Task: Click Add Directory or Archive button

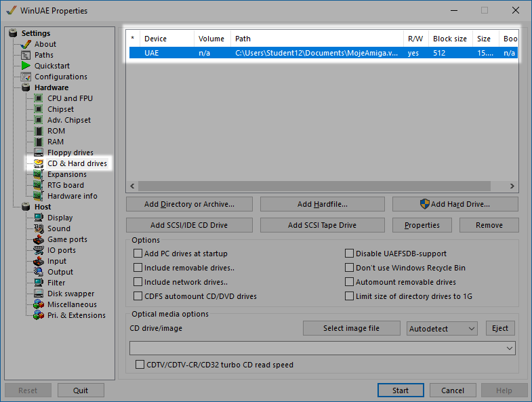Action: [x=189, y=205]
